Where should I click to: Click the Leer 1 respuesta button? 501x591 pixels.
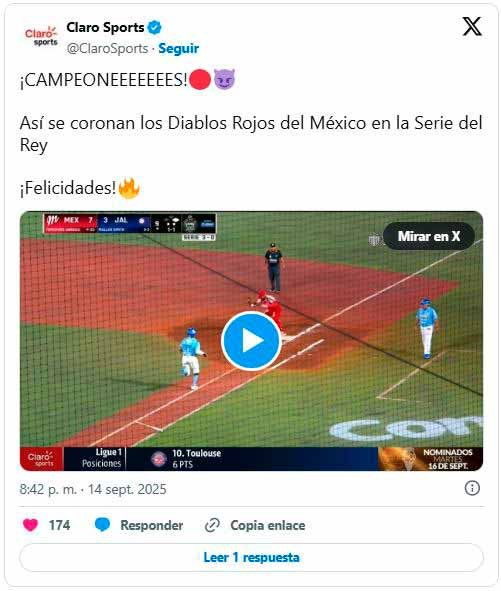coord(251,557)
